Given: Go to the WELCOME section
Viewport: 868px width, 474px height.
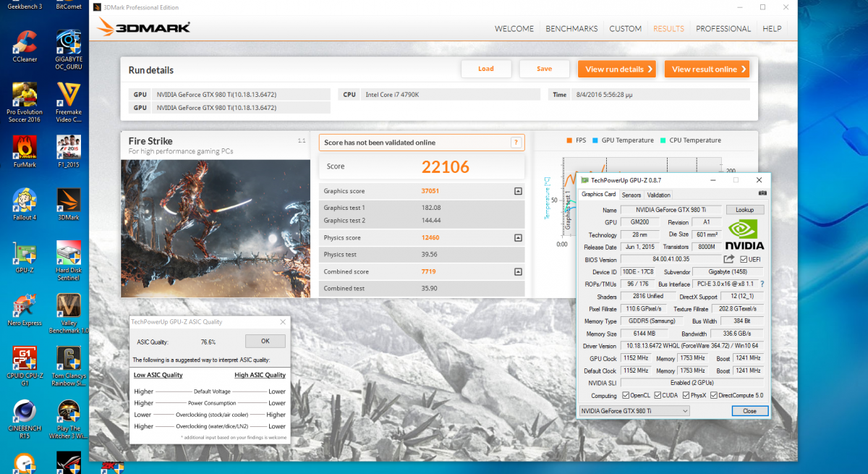Looking at the screenshot, I should tap(514, 29).
